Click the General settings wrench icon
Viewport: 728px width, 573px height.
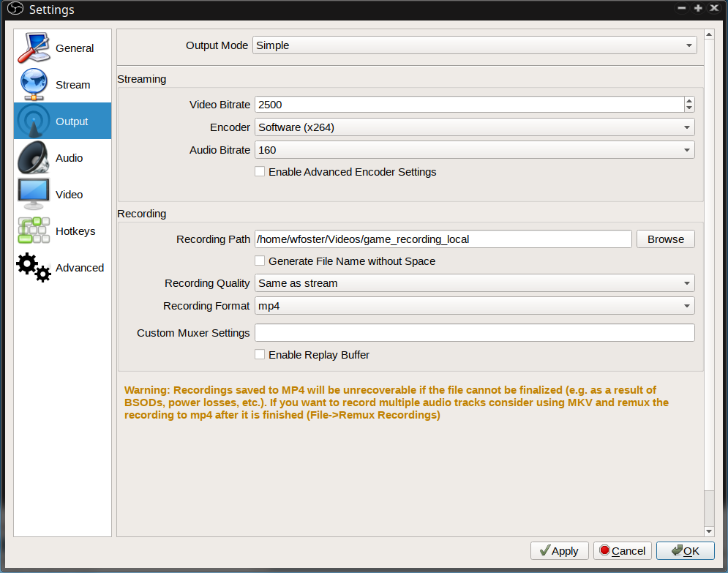(34, 48)
